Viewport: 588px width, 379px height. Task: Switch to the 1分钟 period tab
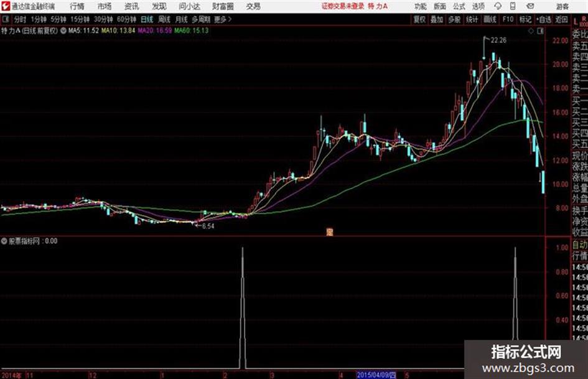coord(39,19)
